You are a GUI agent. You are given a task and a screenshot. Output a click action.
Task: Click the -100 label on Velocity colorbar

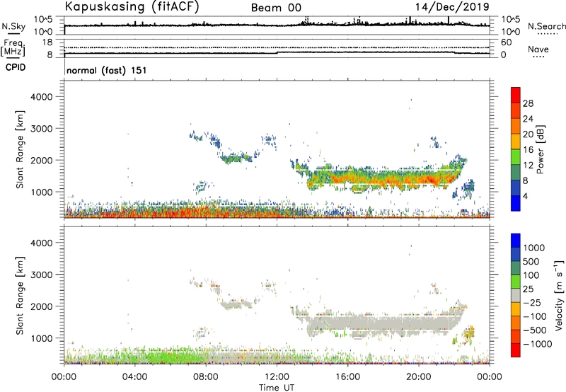[535, 316]
